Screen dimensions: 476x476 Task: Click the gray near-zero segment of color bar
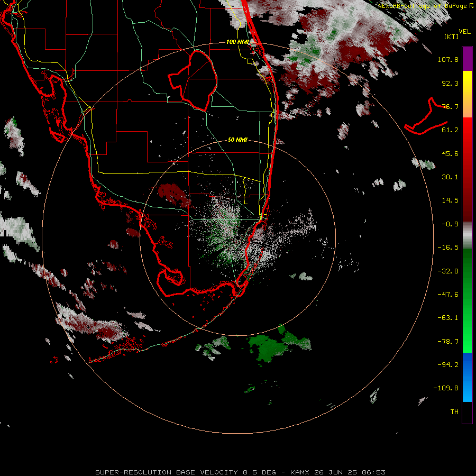click(467, 235)
